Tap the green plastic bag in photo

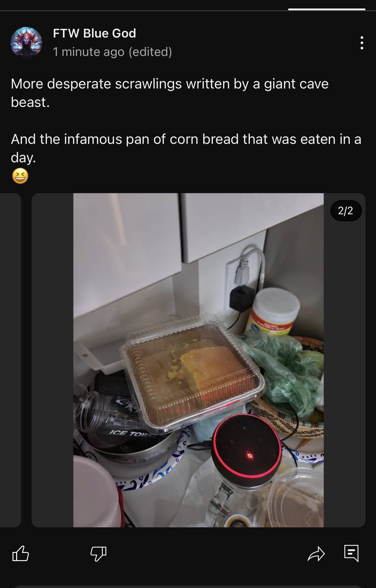[281, 372]
